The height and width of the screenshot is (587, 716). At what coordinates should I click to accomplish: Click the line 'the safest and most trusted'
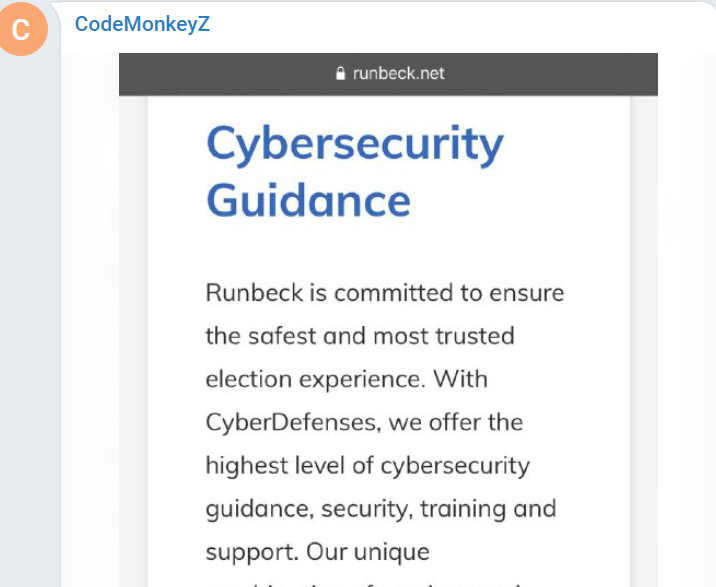[x=360, y=336]
